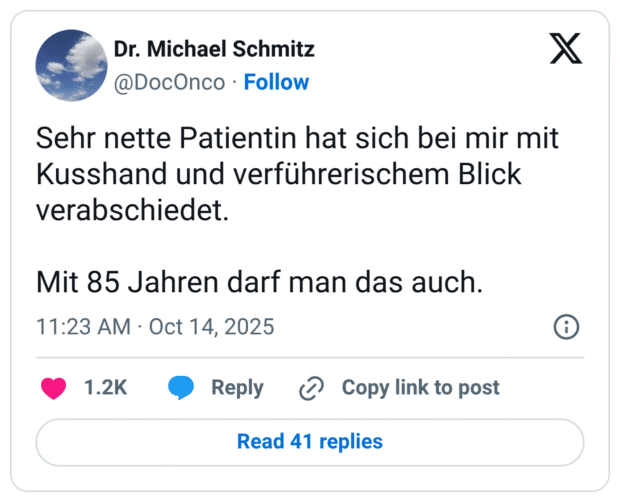Select Copy link to post text
This screenshot has width=620, height=502.
tap(420, 388)
